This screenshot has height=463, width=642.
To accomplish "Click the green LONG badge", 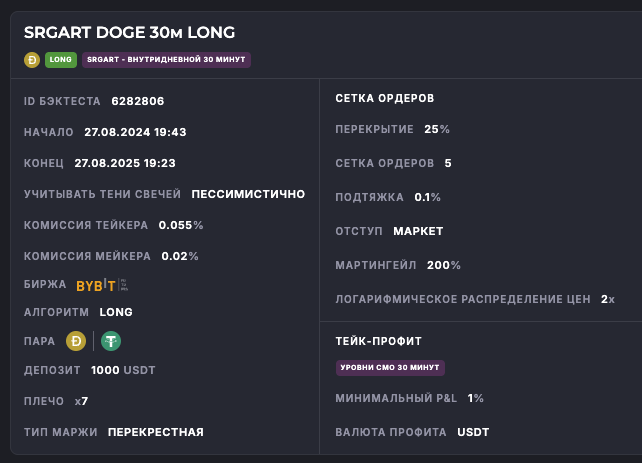I will point(61,60).
